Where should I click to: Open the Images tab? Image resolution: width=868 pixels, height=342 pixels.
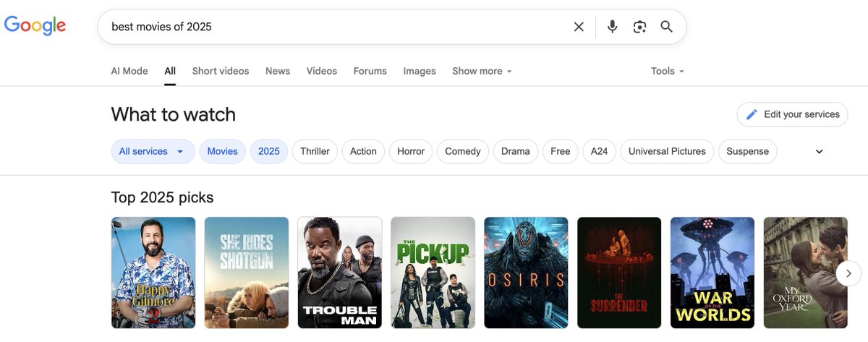click(x=420, y=71)
